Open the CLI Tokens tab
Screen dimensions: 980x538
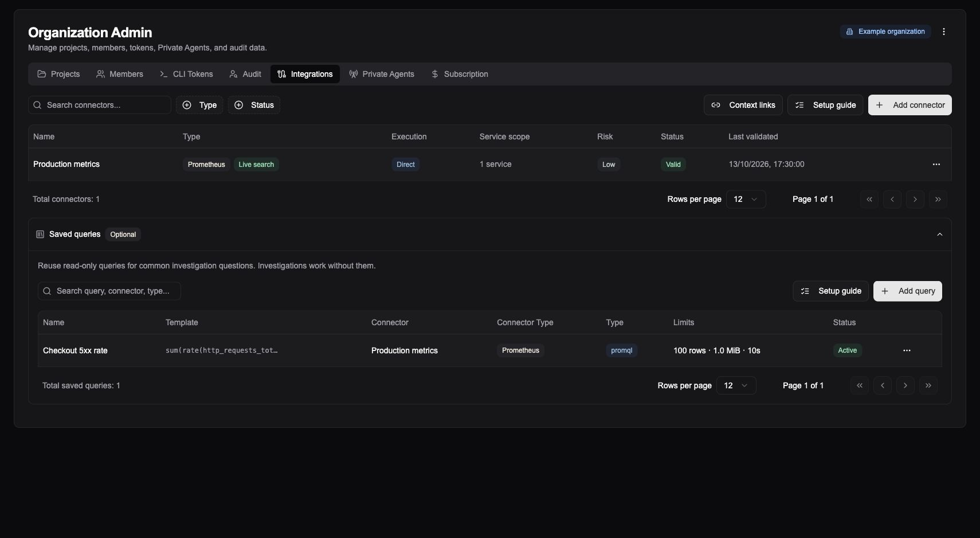tap(186, 74)
